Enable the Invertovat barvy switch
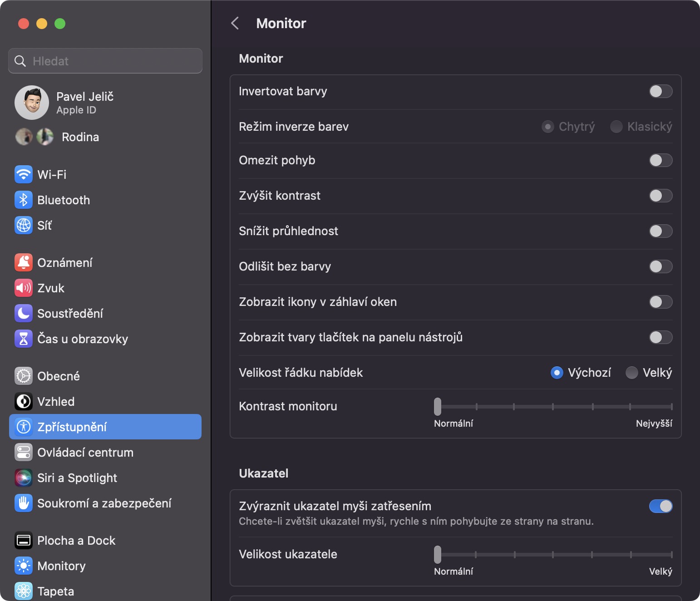The image size is (700, 601). [x=661, y=91]
